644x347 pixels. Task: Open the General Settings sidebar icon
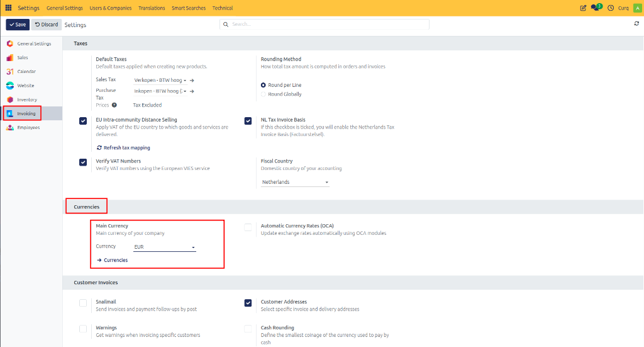pyautogui.click(x=10, y=43)
